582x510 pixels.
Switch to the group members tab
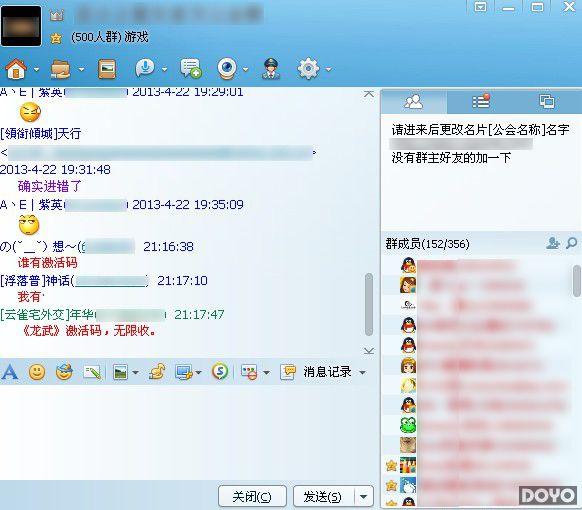pos(413,102)
